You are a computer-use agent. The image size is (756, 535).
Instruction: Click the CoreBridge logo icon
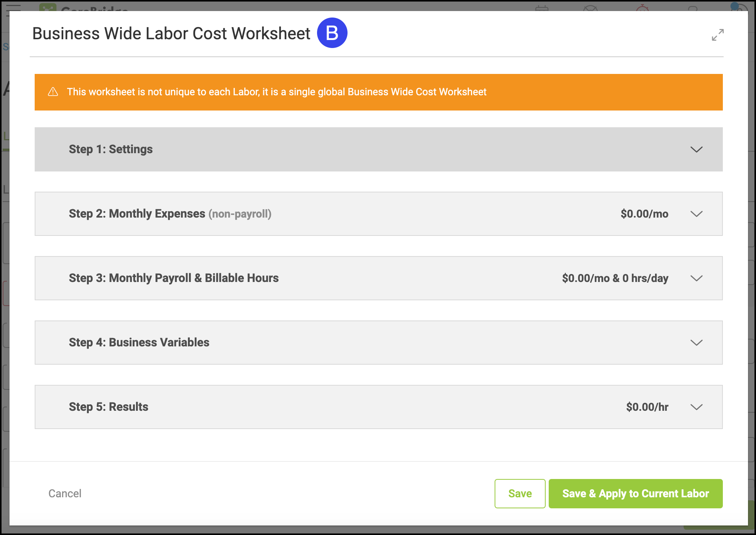pos(48,7)
